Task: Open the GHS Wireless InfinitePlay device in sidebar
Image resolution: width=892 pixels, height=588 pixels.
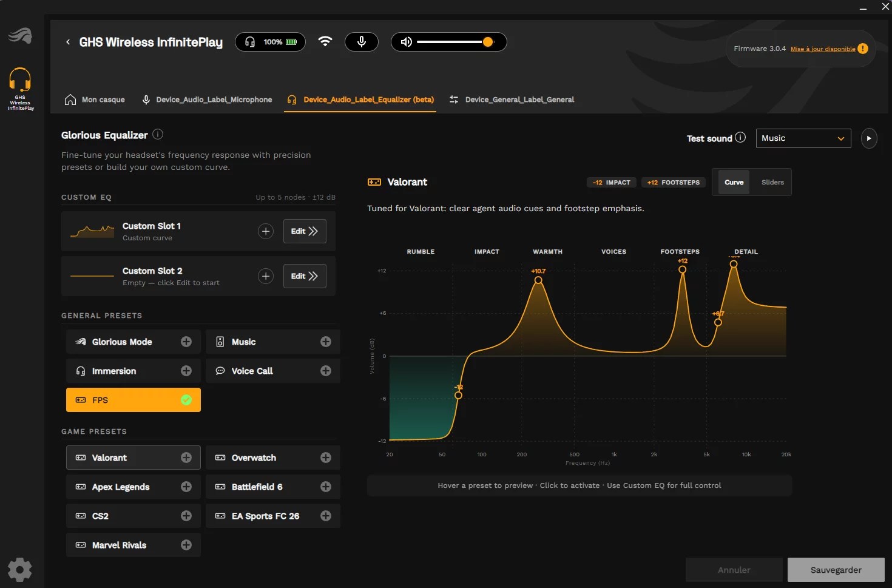Action: (20, 89)
